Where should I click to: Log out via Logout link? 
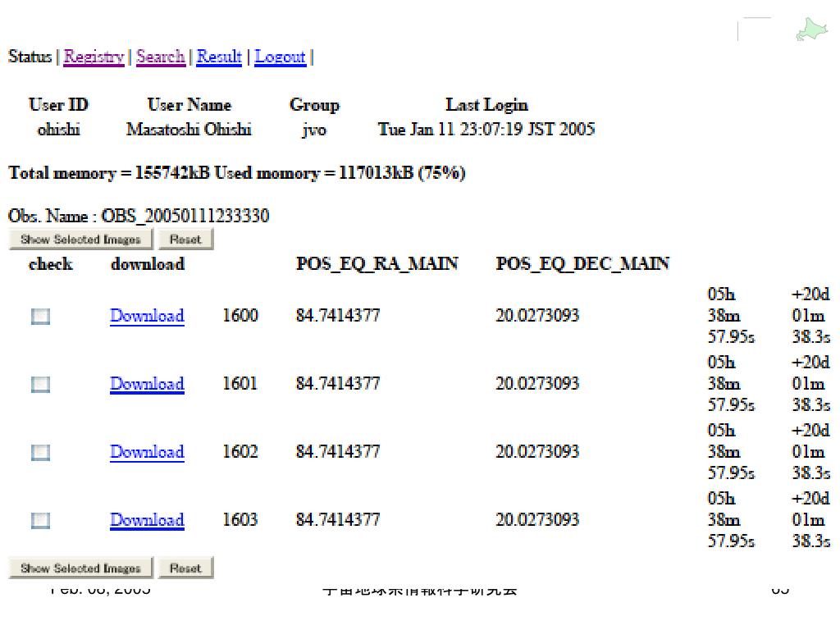[281, 57]
